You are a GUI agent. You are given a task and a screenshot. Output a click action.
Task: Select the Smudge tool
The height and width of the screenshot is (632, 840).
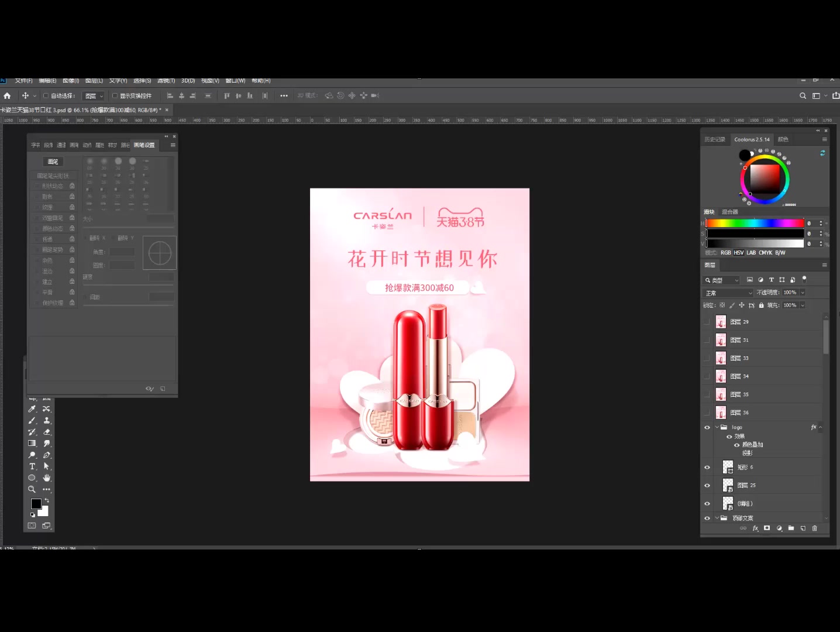point(47,444)
